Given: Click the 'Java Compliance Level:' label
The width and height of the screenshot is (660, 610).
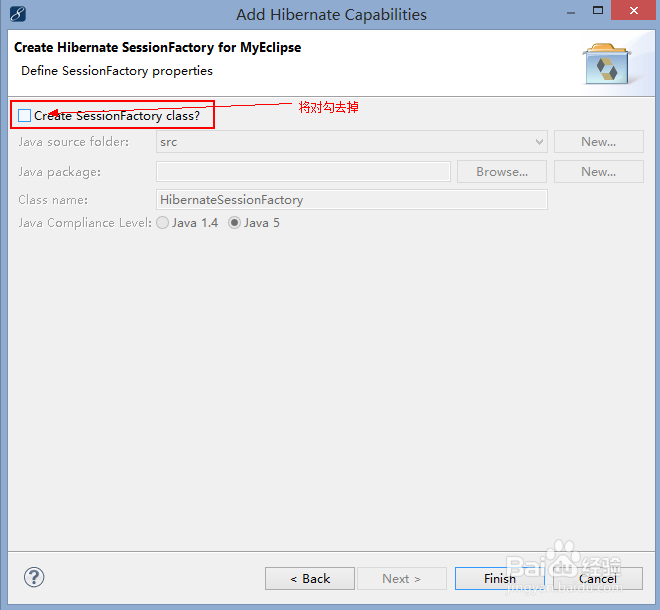Looking at the screenshot, I should (x=85, y=223).
